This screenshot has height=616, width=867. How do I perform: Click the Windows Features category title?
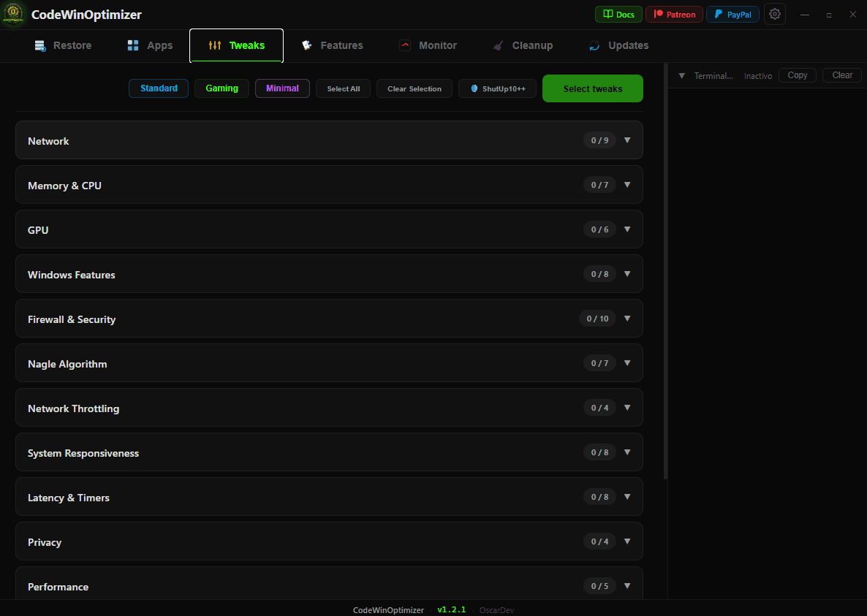pos(72,275)
